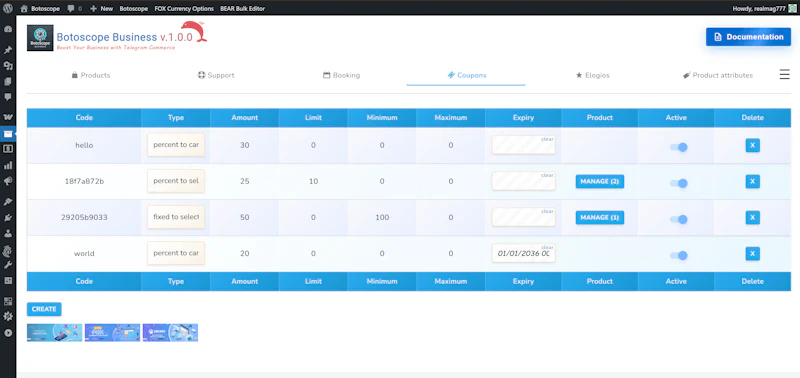Image resolution: width=800 pixels, height=378 pixels.
Task: Open Comments sidebar icon
Action: point(8,97)
